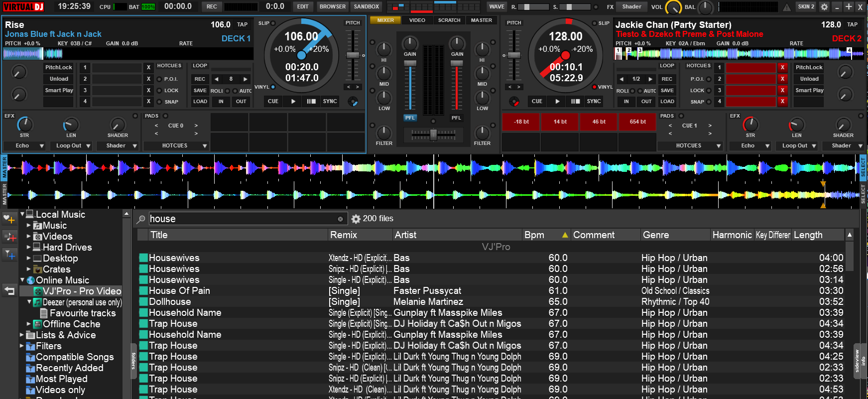Open Deck 2 HOTCUES pads dropdown
868x399 pixels.
coord(690,146)
